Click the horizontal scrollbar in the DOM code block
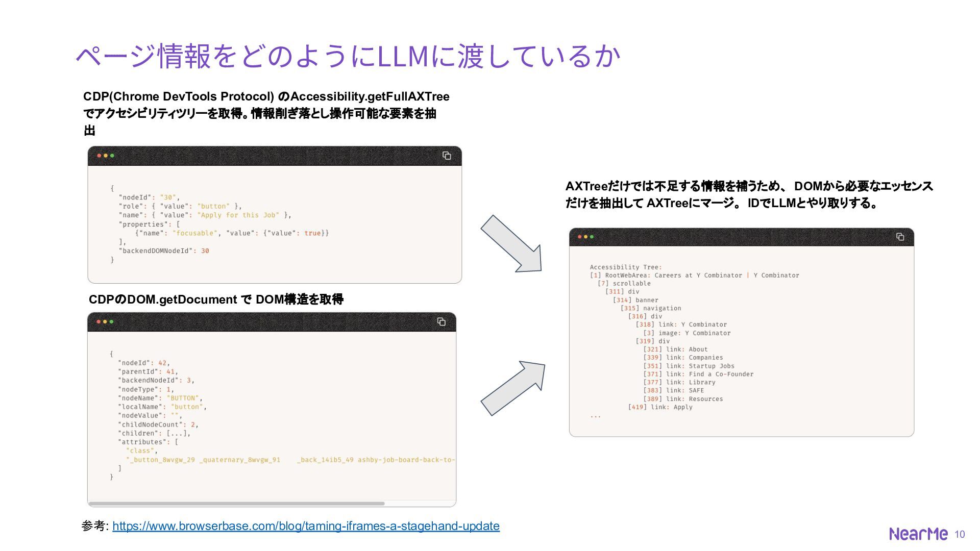980x551 pixels. tap(237, 504)
